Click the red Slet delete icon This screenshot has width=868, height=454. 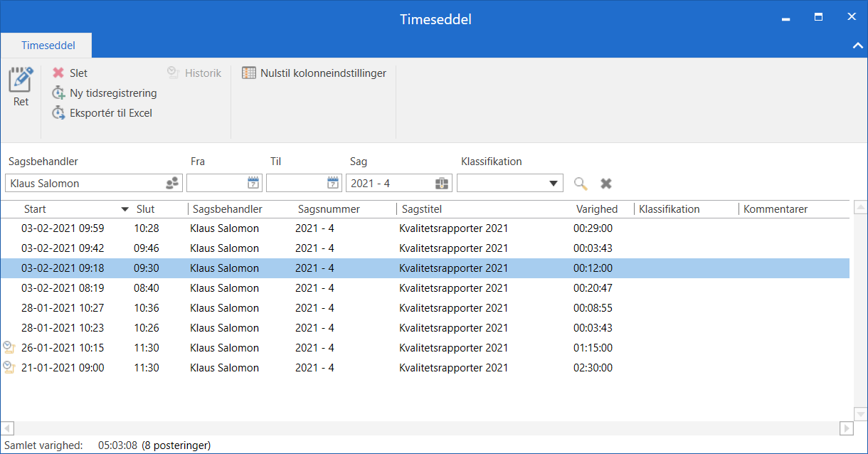click(58, 73)
